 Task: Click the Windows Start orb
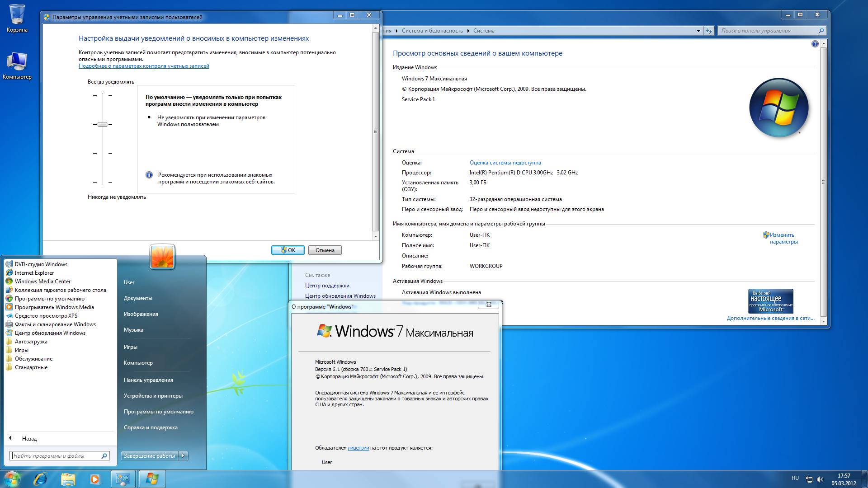[x=12, y=479]
